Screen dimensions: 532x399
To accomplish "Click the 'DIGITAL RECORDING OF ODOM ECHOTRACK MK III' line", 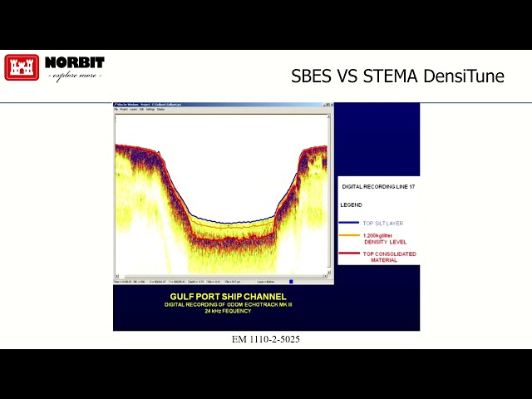I will (x=228, y=304).
